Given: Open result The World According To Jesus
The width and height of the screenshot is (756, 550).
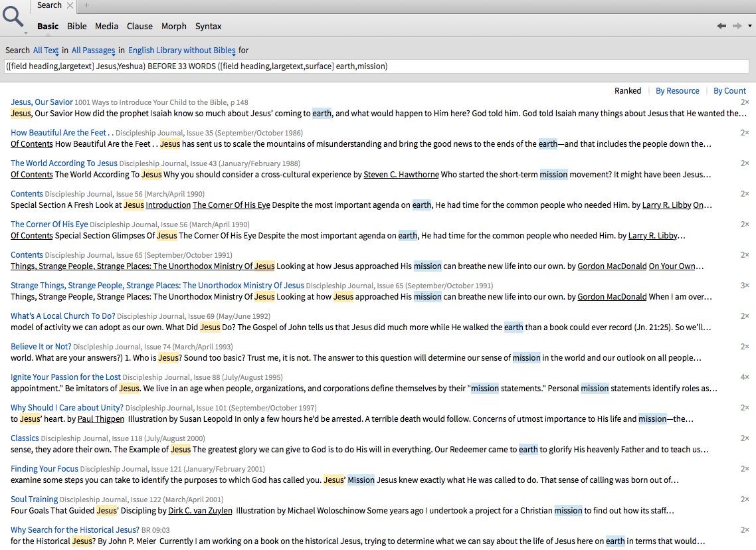Looking at the screenshot, I should pyautogui.click(x=64, y=163).
